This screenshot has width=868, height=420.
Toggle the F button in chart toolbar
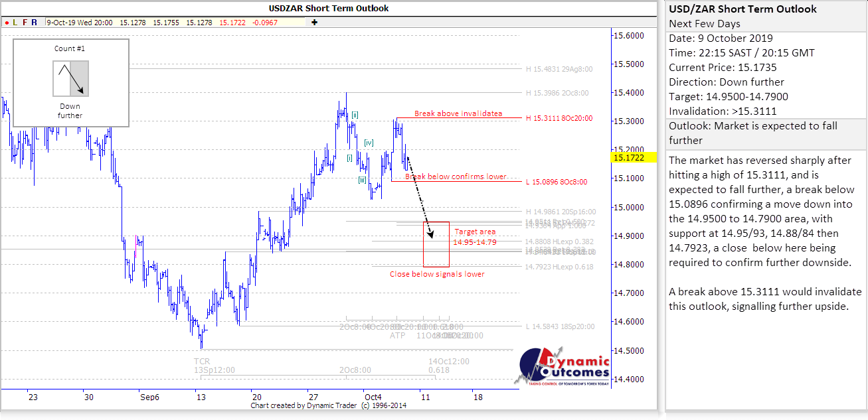click(25, 22)
